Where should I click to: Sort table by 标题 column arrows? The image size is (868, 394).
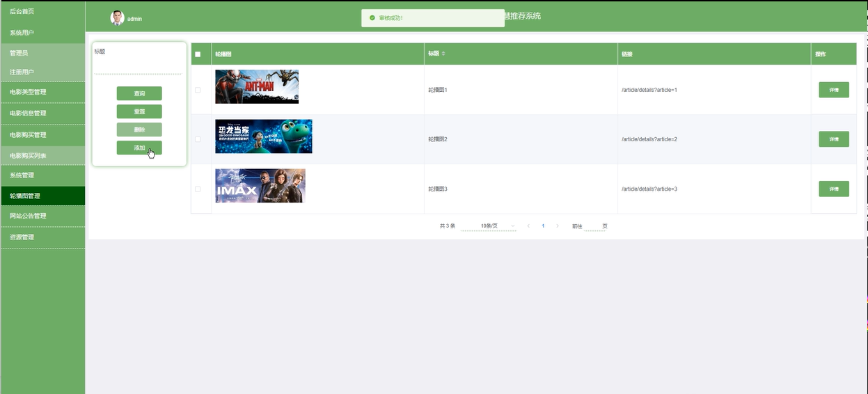coord(443,54)
